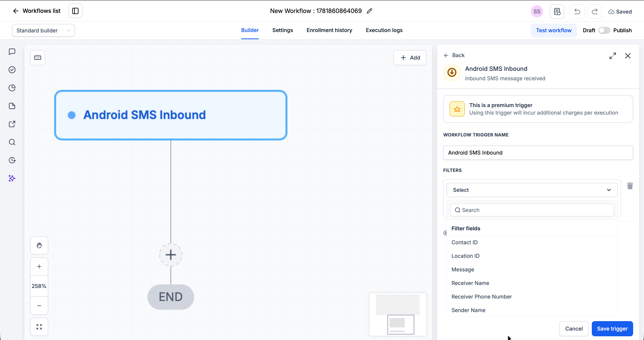Choose Receiver Phone Number filter field
644x340 pixels.
532,296
